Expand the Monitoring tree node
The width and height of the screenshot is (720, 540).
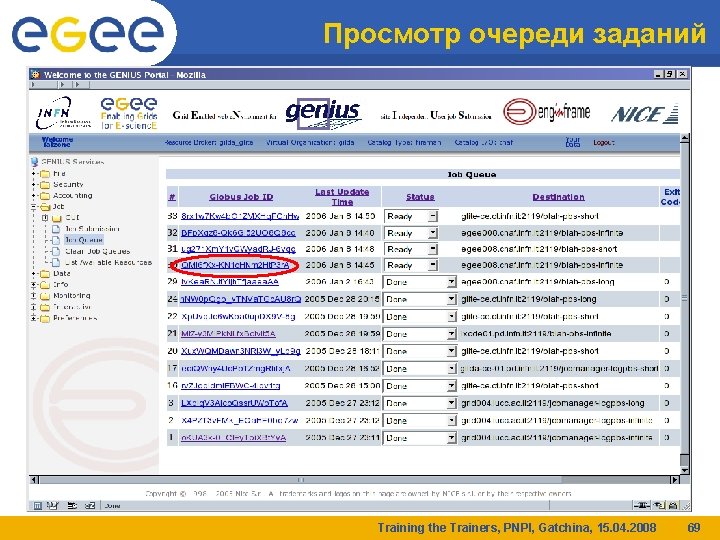[x=34, y=296]
